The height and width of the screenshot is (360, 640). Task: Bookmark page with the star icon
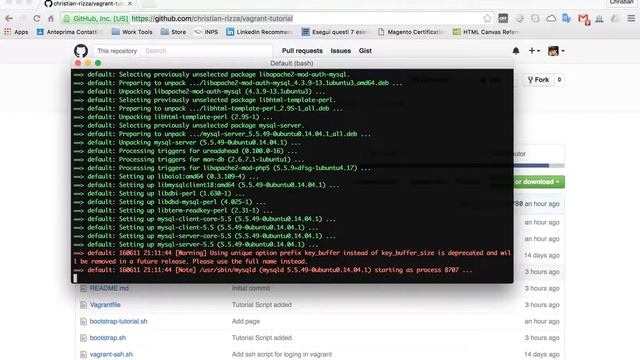point(487,18)
